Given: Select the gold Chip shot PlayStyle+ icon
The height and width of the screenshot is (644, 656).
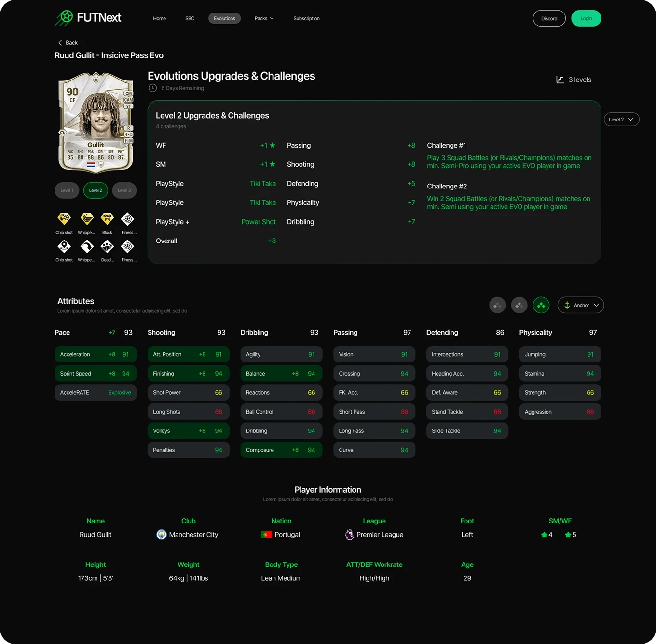Looking at the screenshot, I should [64, 219].
